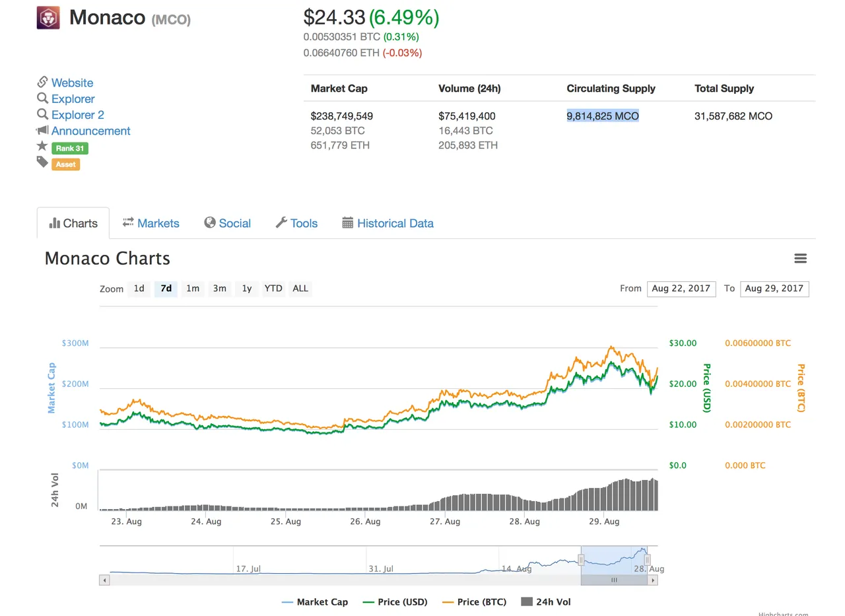Screen dimensions: 845x616
Task: Click the wrench icon on Tools tab
Action: pyautogui.click(x=281, y=222)
